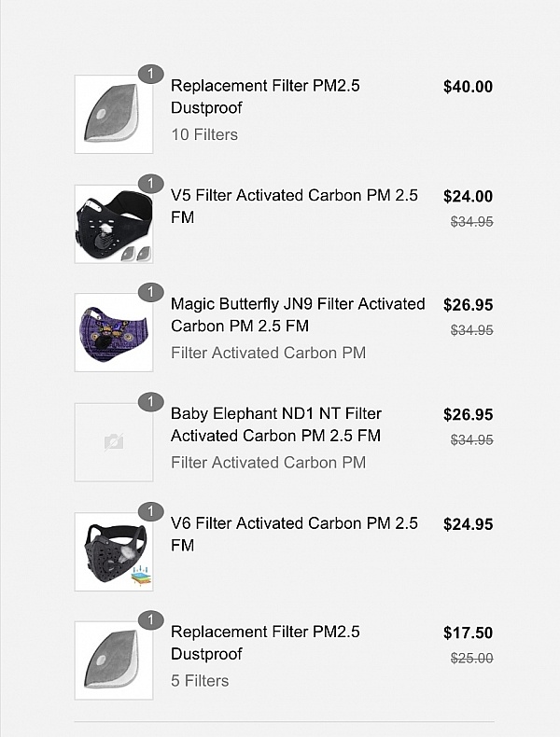
Task: Click the $17.50 discounted price
Action: click(x=468, y=633)
